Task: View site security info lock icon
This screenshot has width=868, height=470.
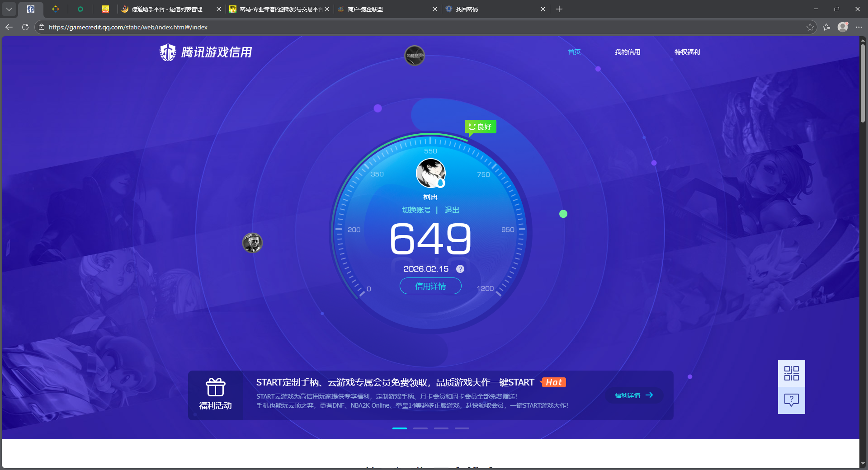Action: pyautogui.click(x=42, y=27)
